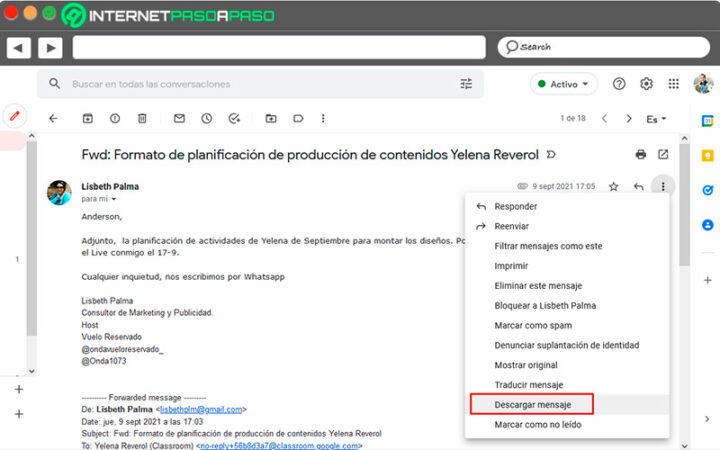
Task: Click message pane vertical scrollbar thumb
Action: click(x=684, y=204)
